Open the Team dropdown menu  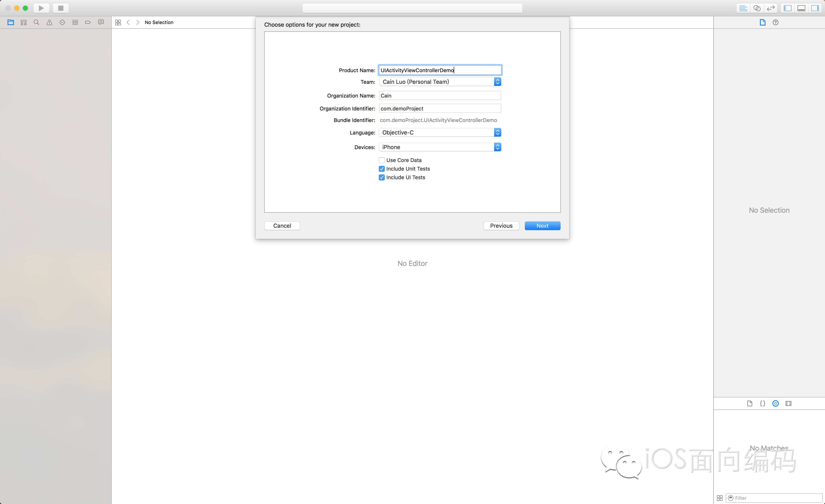(x=440, y=82)
